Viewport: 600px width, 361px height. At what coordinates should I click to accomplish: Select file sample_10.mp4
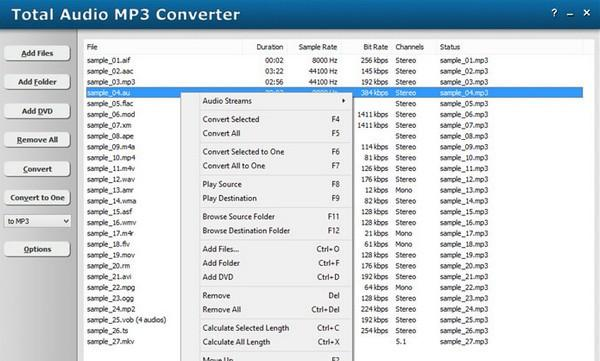(x=111, y=158)
